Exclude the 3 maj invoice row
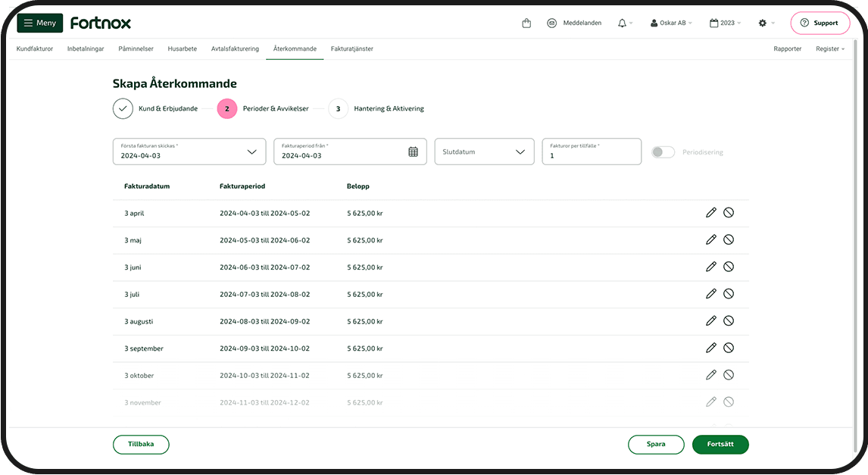This screenshot has height=475, width=868. tap(728, 240)
